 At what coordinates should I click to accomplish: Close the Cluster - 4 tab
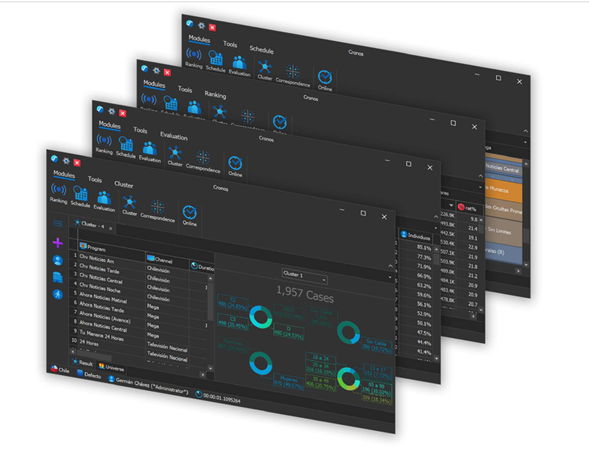tap(110, 228)
